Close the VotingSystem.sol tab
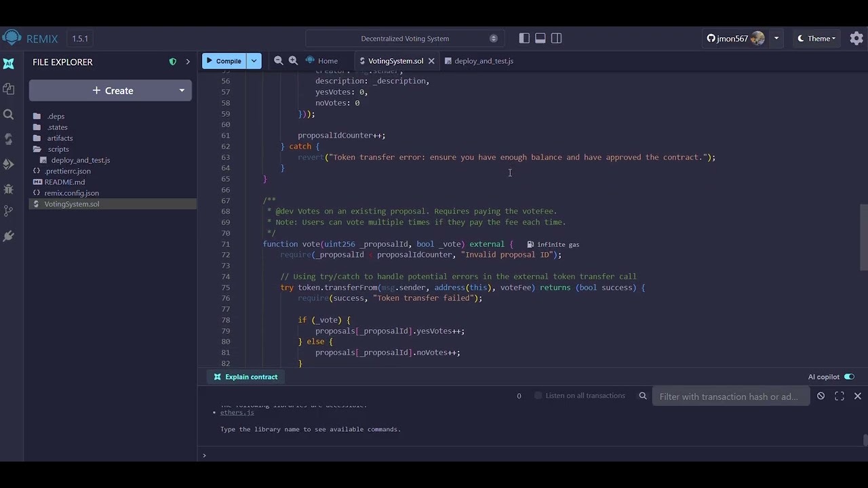 coord(431,61)
